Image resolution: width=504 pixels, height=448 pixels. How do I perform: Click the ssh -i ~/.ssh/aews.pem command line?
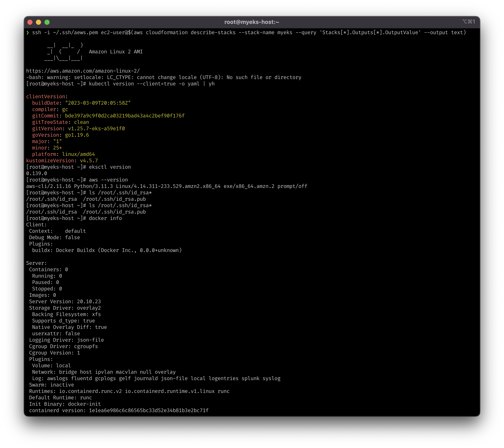click(x=246, y=32)
